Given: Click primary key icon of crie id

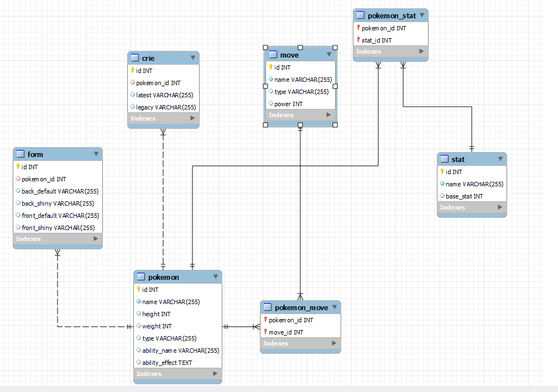Looking at the screenshot, I should 132,70.
